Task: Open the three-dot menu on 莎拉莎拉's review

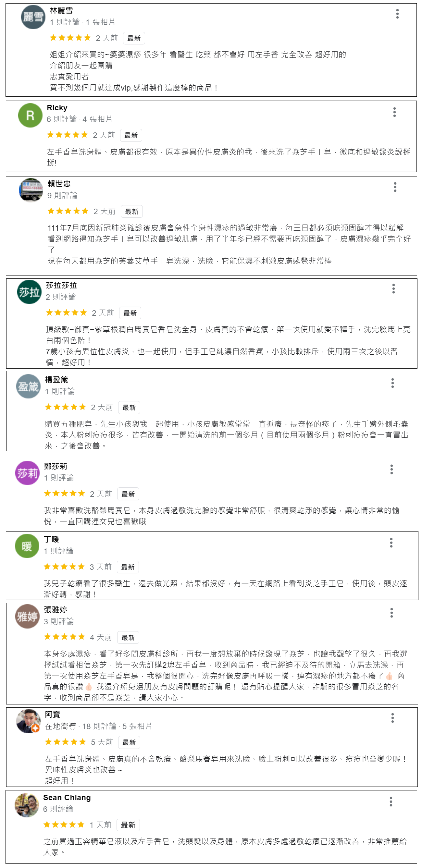Action: pyautogui.click(x=393, y=288)
